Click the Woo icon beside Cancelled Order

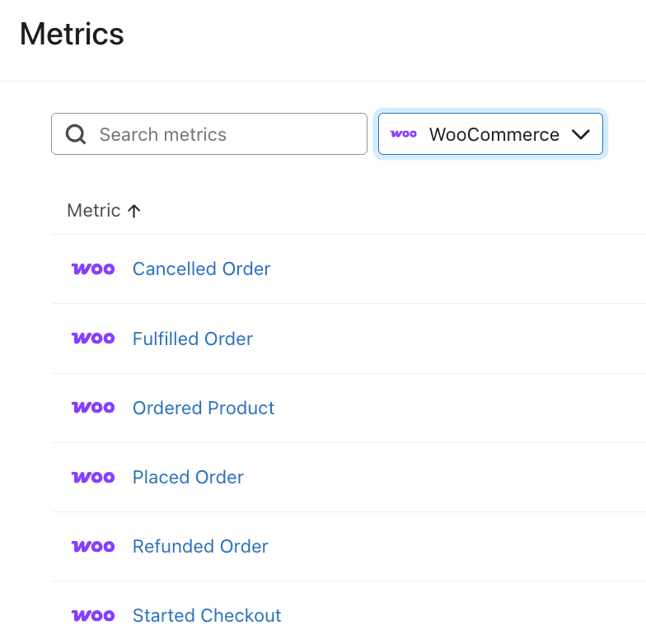click(93, 268)
